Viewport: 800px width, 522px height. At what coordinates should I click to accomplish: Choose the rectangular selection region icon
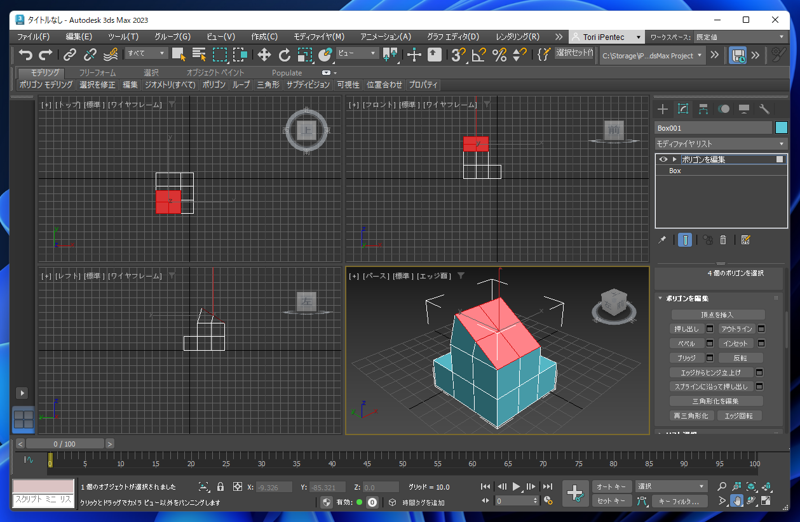tap(219, 54)
